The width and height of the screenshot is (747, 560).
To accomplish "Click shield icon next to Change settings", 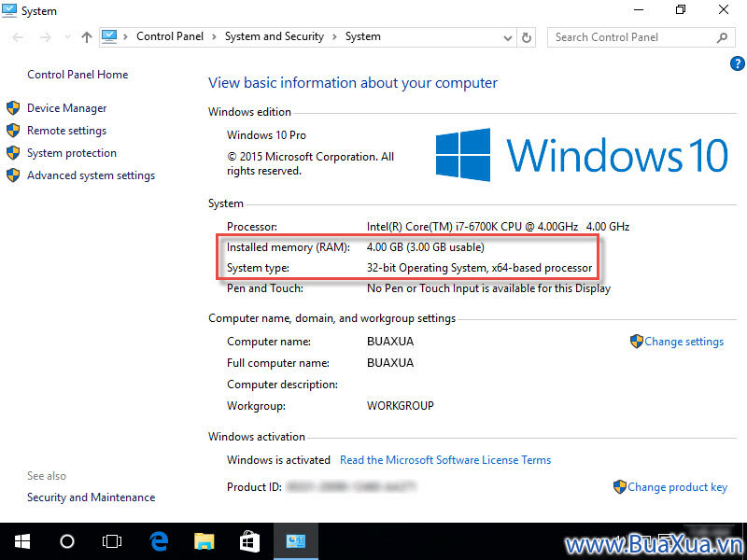I will (637, 341).
